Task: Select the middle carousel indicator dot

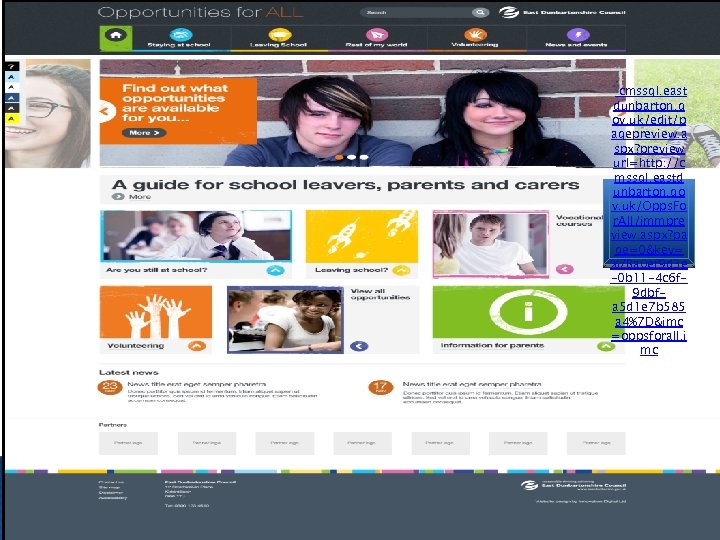Action: point(352,157)
